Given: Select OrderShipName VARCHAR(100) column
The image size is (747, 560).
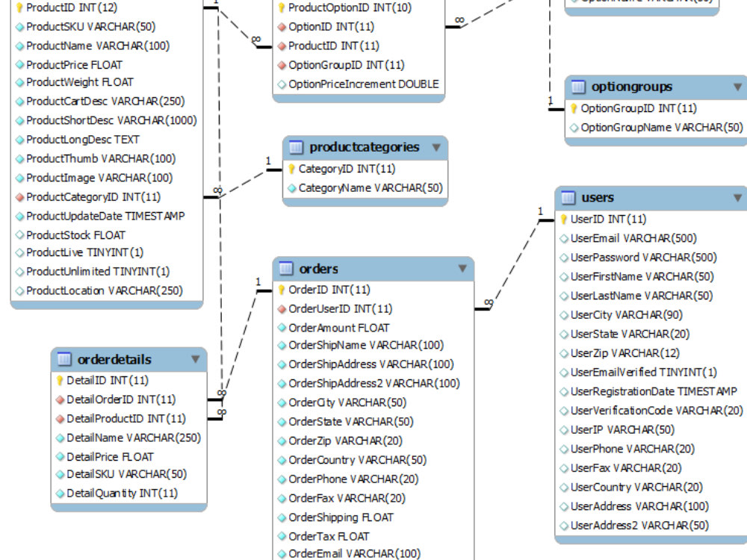Looking at the screenshot, I should tap(366, 345).
